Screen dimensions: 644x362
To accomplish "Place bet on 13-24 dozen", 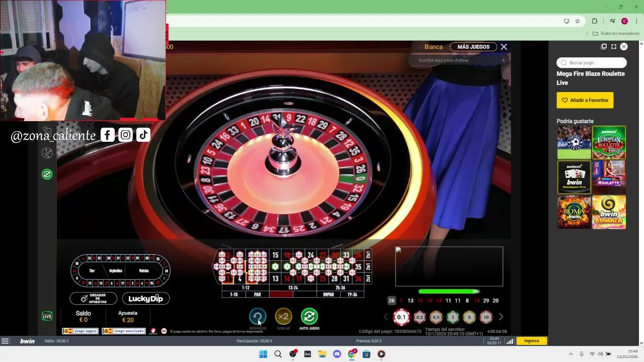I will click(293, 288).
